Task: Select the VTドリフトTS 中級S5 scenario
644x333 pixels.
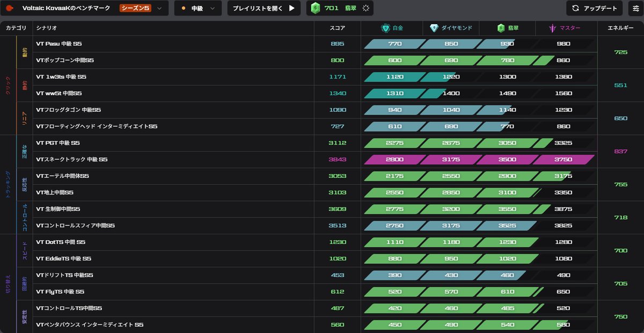Action: tap(64, 275)
